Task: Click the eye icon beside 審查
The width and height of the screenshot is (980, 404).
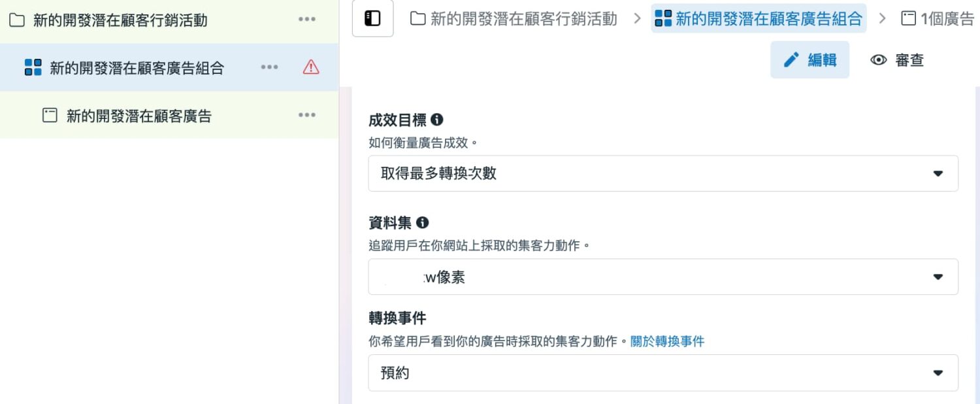Action: coord(878,59)
